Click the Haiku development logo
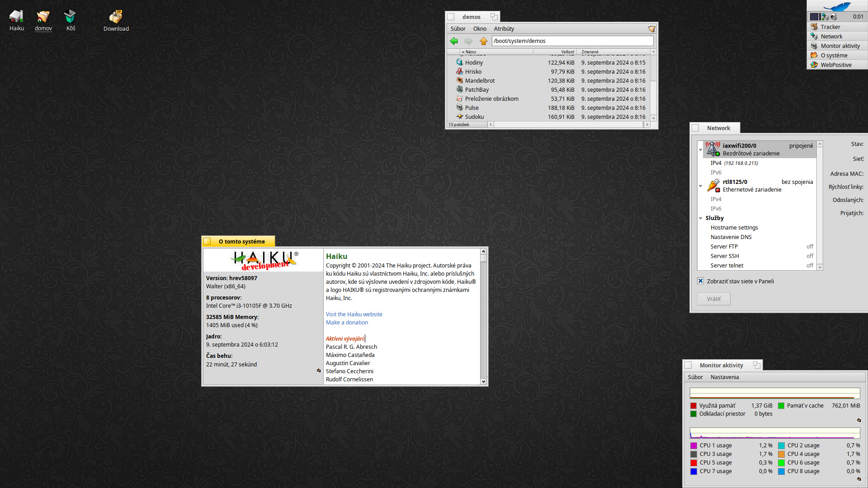868x488 pixels. [x=264, y=261]
